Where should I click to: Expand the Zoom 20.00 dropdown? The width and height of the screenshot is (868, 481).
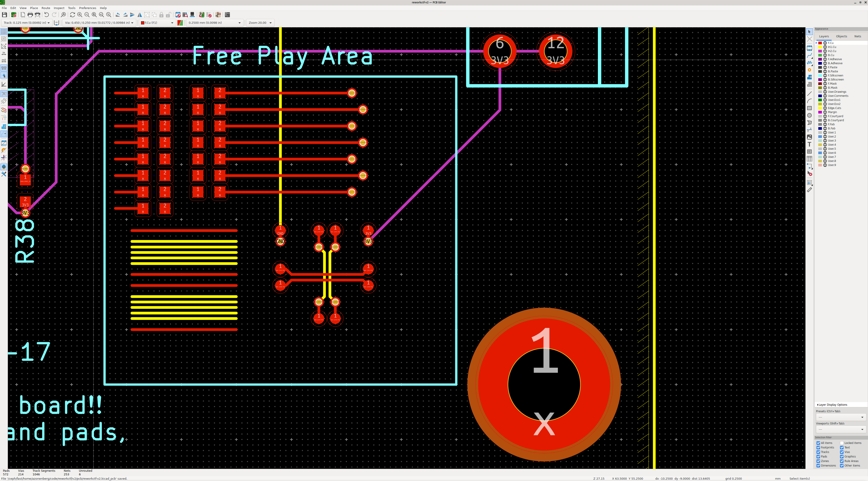pos(260,23)
